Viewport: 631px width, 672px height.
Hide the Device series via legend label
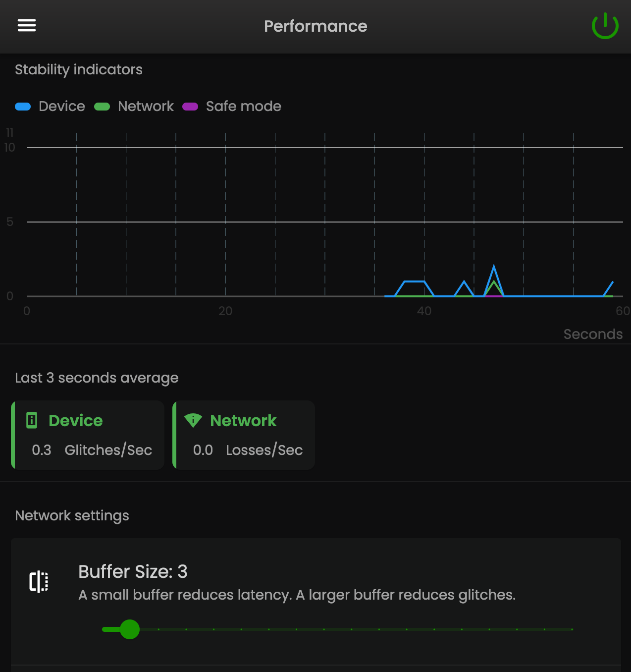tap(62, 107)
